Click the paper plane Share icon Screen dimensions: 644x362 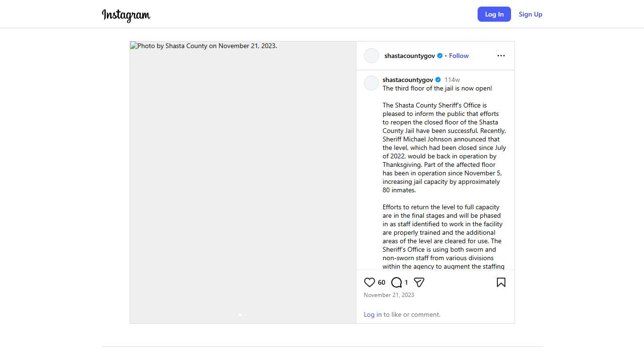(419, 282)
